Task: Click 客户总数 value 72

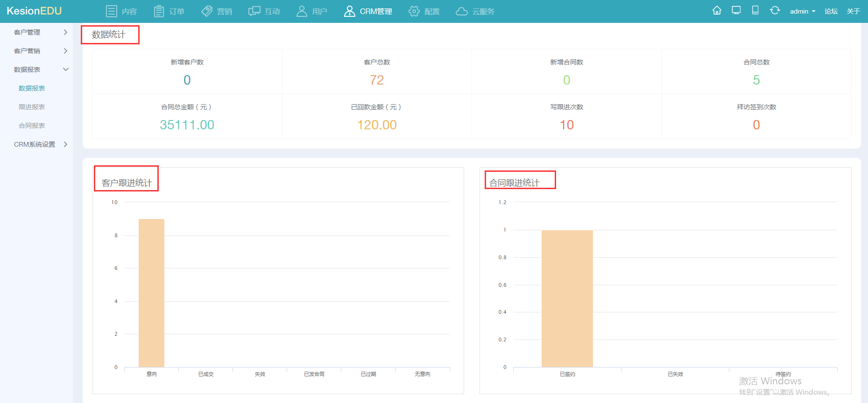Action: click(377, 80)
